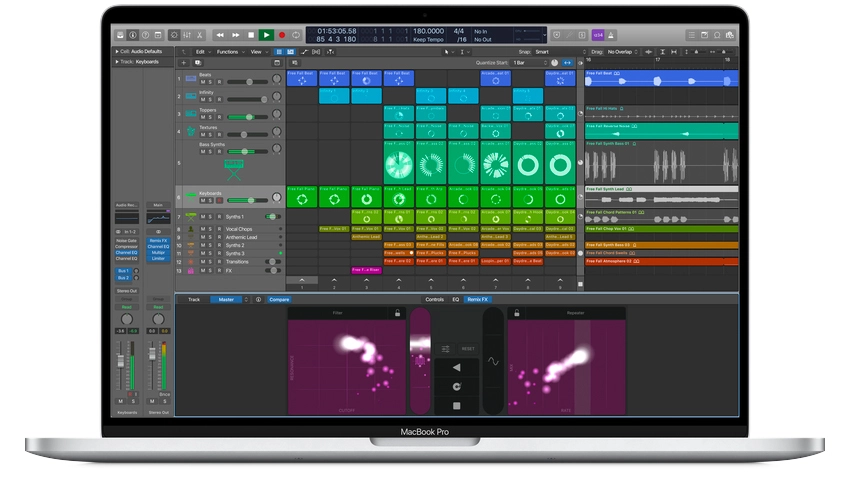
Task: Click the duplicate track icon
Action: [x=197, y=63]
